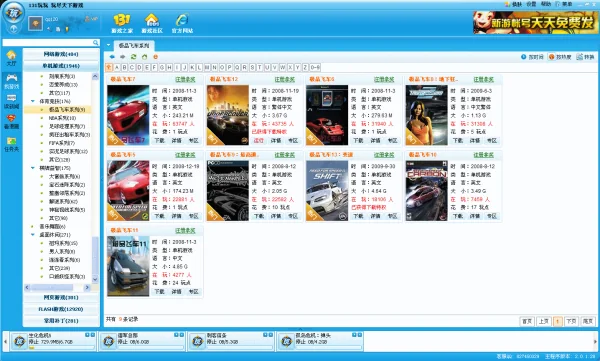Click 专区 on the 极品飞车10 card
Viewport: 600px width, 361px height.
pyautogui.click(x=492, y=216)
